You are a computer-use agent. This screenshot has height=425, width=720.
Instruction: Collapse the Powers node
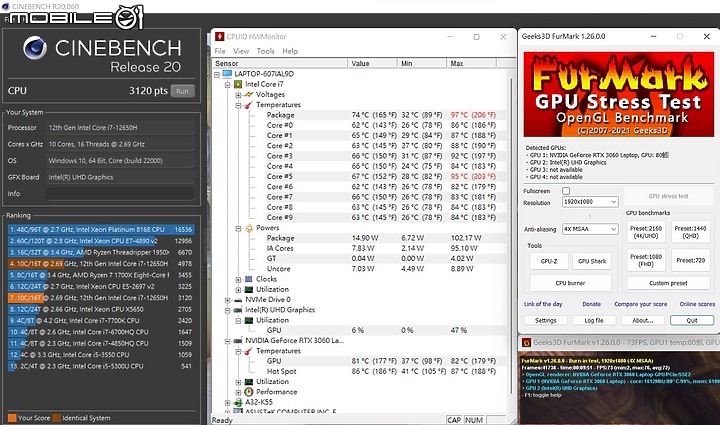tap(238, 228)
